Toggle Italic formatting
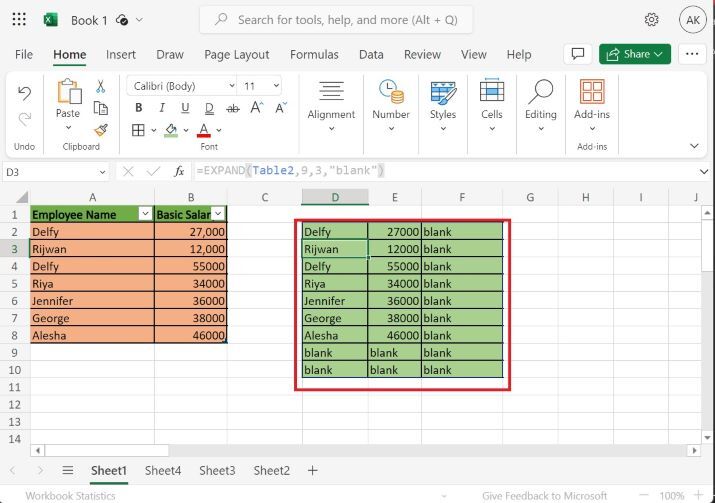This screenshot has height=503, width=715. click(162, 108)
